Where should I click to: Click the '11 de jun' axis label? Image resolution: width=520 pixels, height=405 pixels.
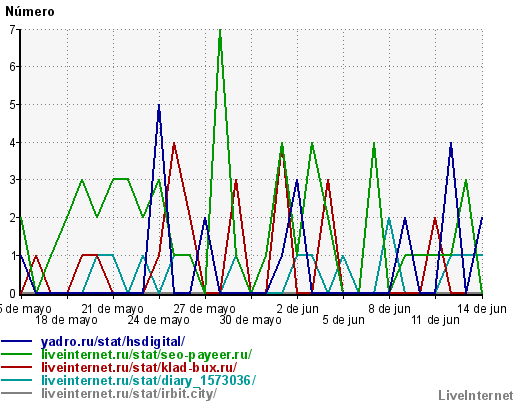click(x=435, y=320)
